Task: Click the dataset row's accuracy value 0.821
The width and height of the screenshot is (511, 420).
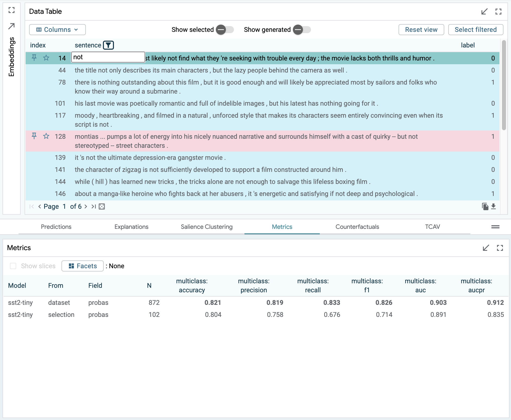Action: pos(213,303)
